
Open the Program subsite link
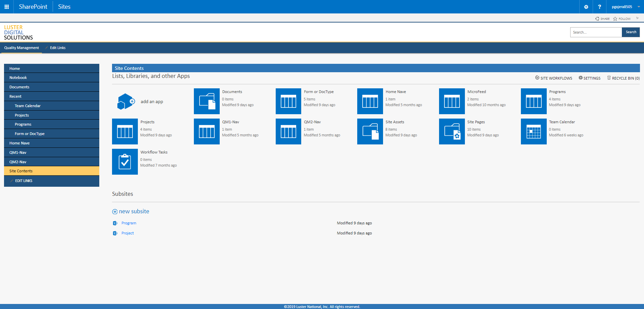[x=129, y=223]
